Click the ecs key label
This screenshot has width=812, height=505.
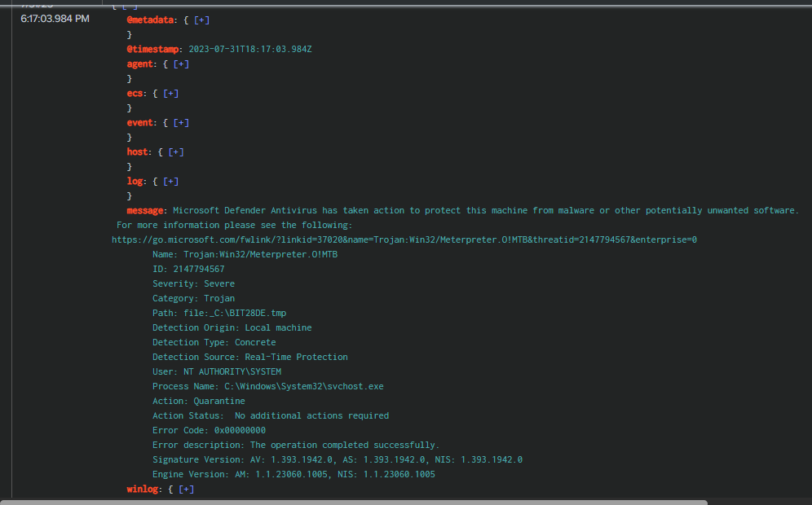135,94
